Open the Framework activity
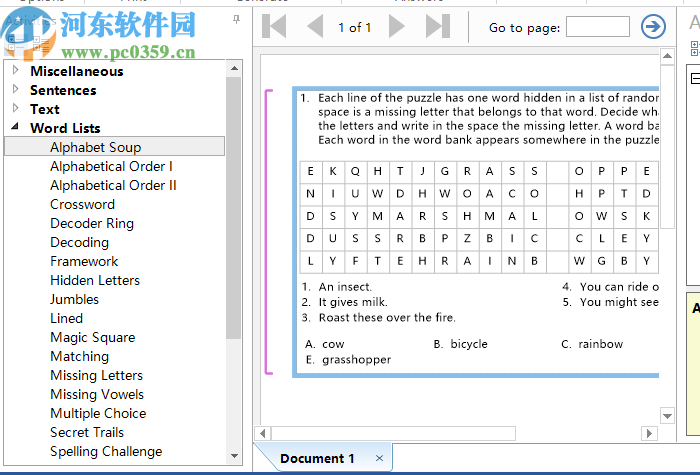The image size is (700, 475). click(84, 261)
